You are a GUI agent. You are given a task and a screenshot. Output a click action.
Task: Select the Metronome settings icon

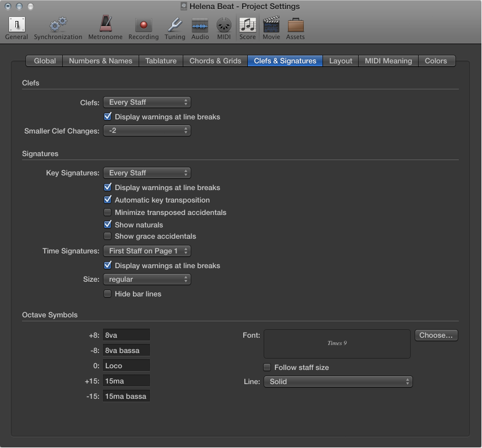[105, 25]
